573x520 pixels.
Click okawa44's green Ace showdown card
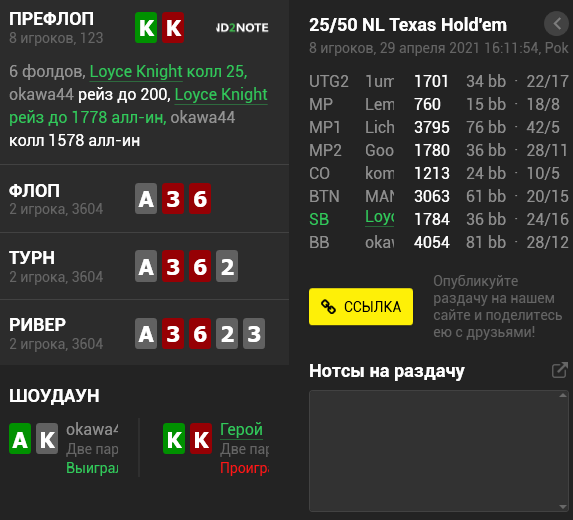click(x=20, y=439)
